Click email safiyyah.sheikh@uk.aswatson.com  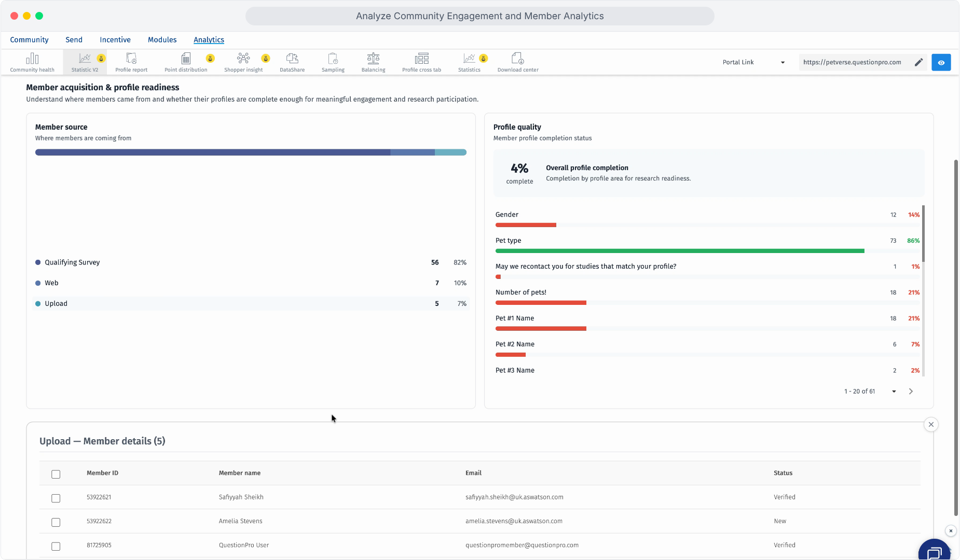(x=514, y=497)
